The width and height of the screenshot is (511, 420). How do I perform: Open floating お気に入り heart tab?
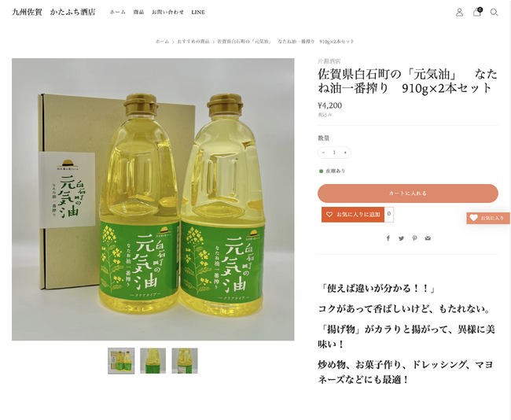tap(488, 218)
